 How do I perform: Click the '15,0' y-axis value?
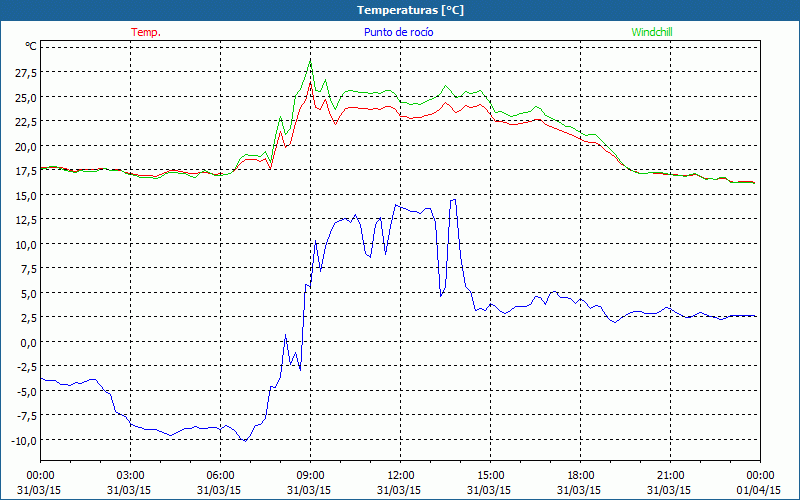click(27, 195)
